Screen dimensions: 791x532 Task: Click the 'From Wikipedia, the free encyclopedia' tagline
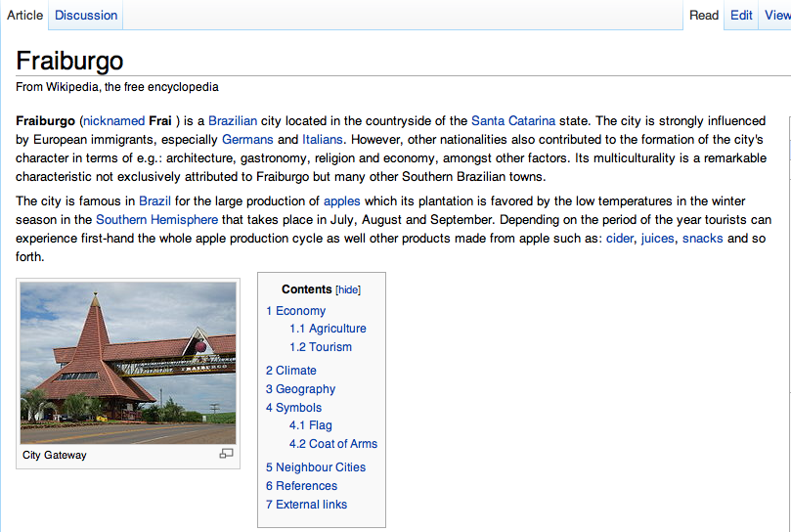pyautogui.click(x=117, y=87)
